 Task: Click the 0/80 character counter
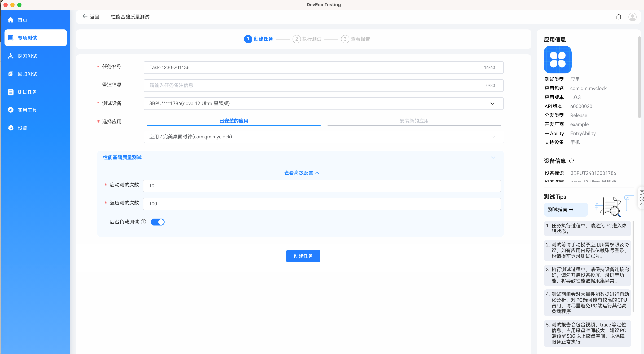490,86
